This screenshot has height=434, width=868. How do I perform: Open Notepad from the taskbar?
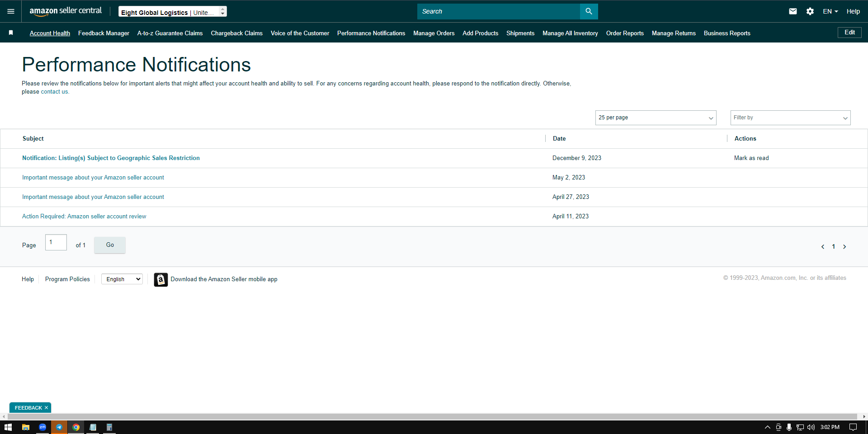click(93, 427)
